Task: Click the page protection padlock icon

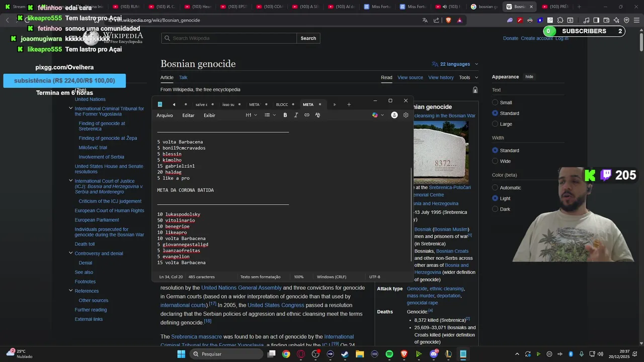Action: (475, 89)
